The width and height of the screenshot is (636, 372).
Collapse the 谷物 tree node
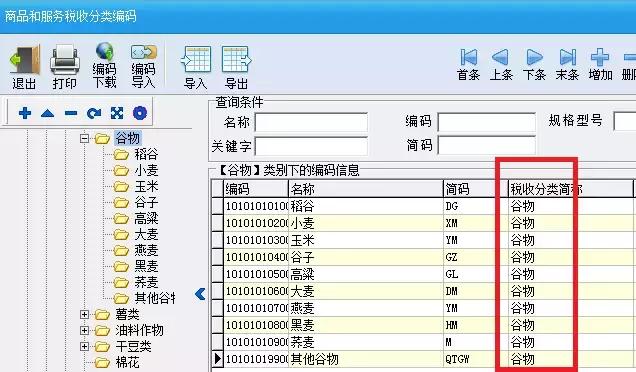pos(84,139)
